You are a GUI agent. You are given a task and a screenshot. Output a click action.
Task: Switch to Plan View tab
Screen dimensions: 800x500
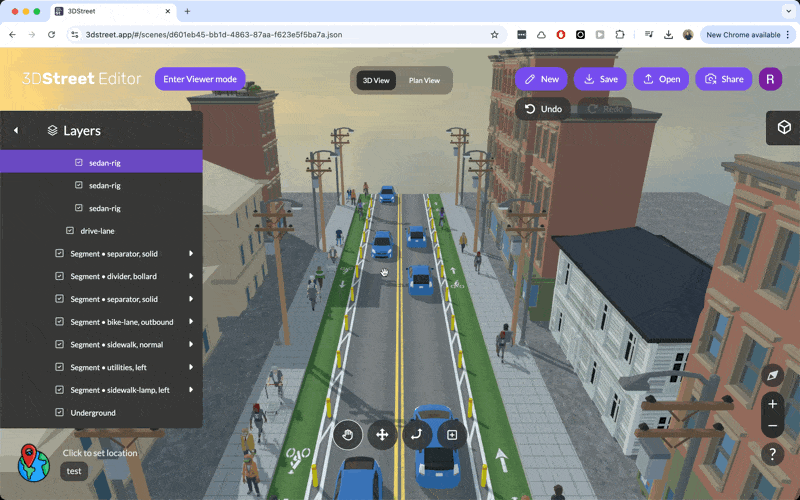[424, 80]
